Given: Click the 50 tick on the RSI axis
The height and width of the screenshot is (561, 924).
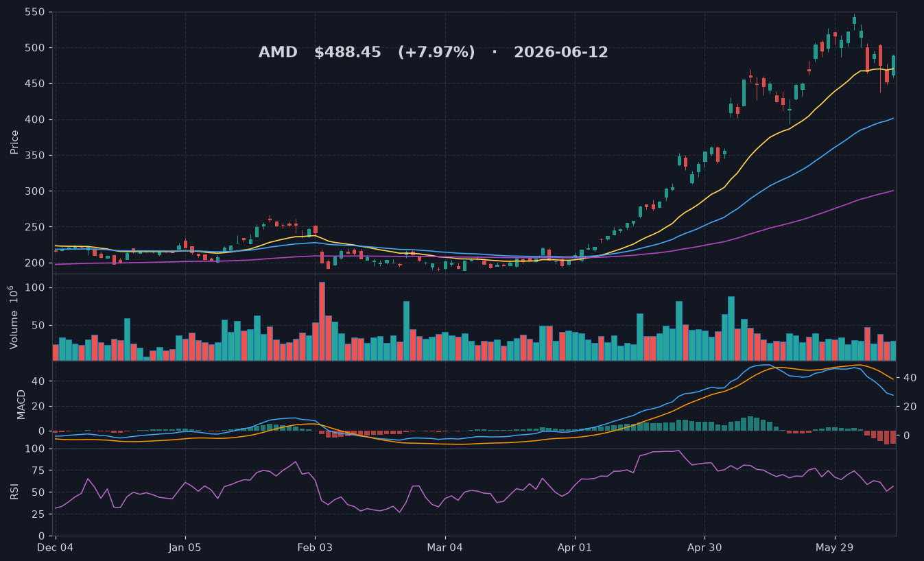Looking at the screenshot, I should pos(38,492).
